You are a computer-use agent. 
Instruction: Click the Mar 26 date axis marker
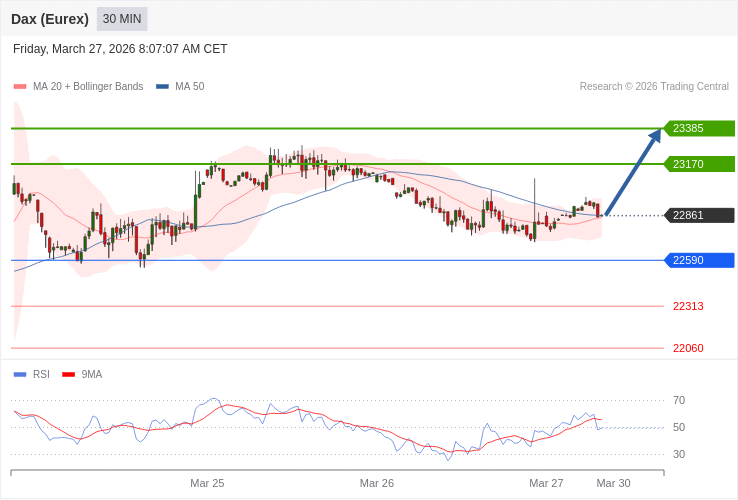[x=377, y=483]
